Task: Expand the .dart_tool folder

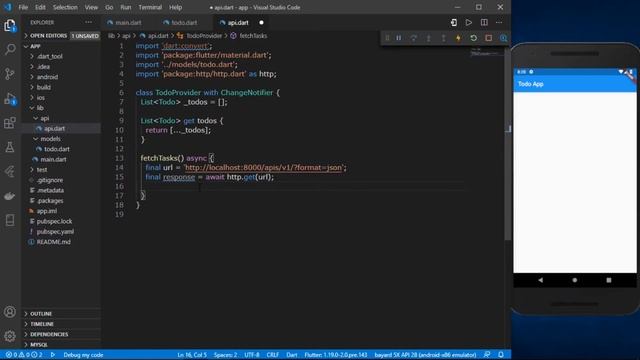Action: click(49, 56)
